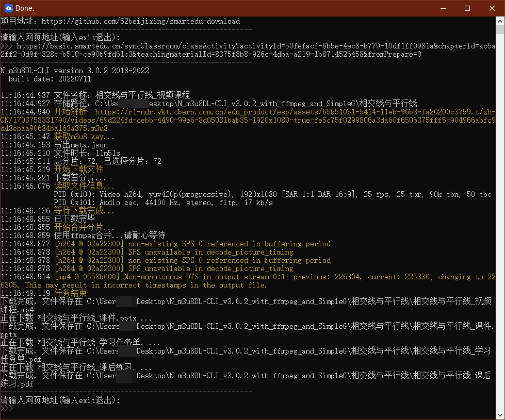Click the scrollbar up arrow
Image resolution: width=505 pixels, height=420 pixels.
pyautogui.click(x=500, y=21)
